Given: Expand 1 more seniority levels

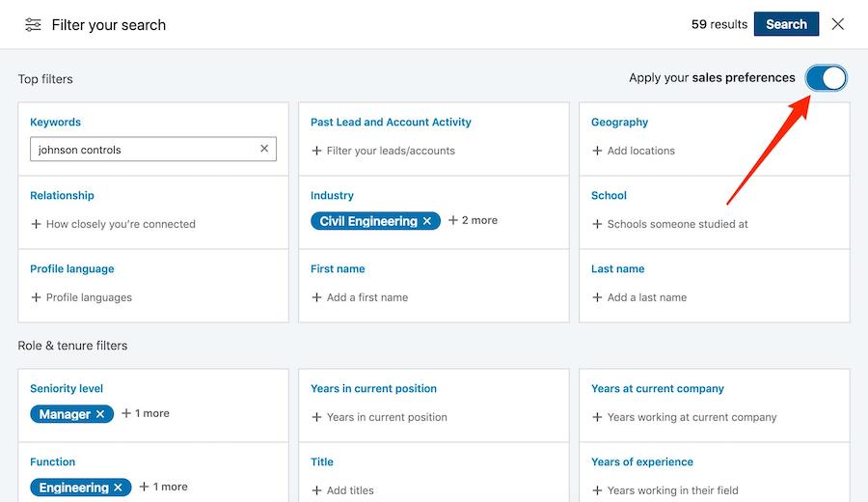Looking at the screenshot, I should point(146,413).
